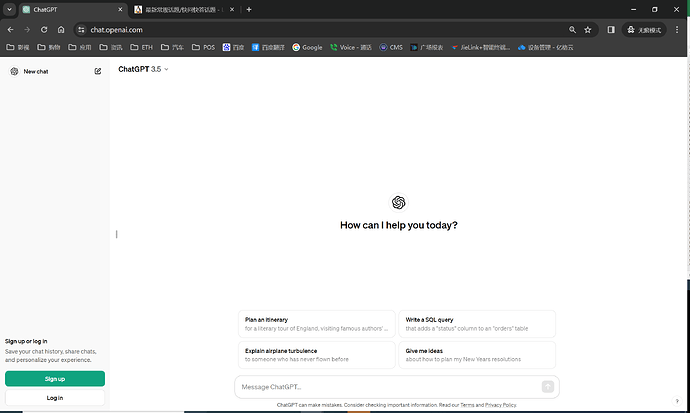Image resolution: width=690 pixels, height=413 pixels.
Task: Open the first bookmark folder
Action: 18,47
